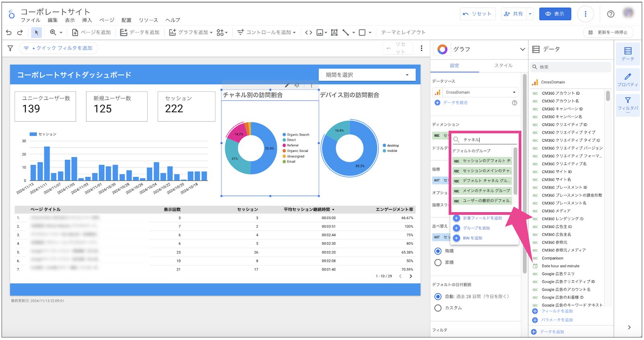Open the 期間を選択 date range dropdown
This screenshot has width=644, height=340.
367,75
